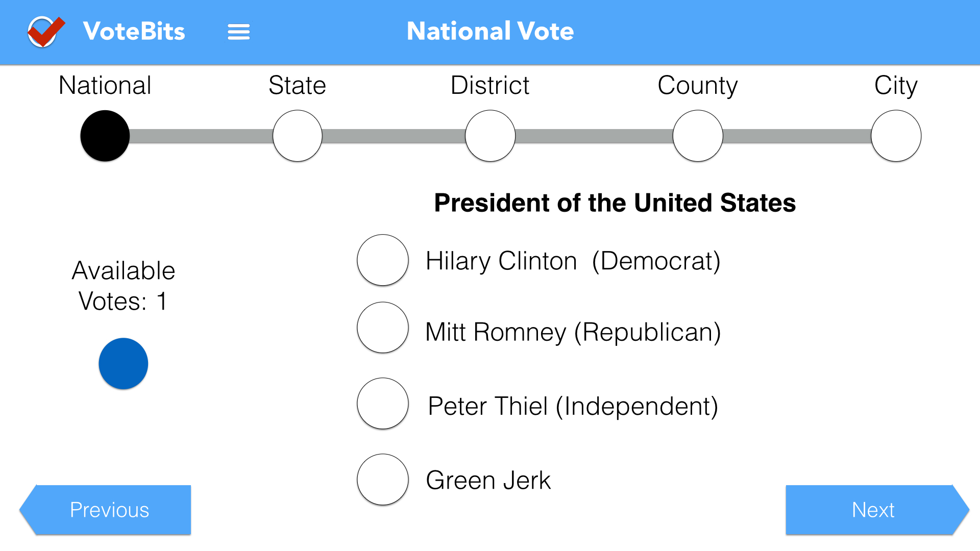Click the President of the United States heading
The width and height of the screenshot is (980, 551).
point(615,203)
